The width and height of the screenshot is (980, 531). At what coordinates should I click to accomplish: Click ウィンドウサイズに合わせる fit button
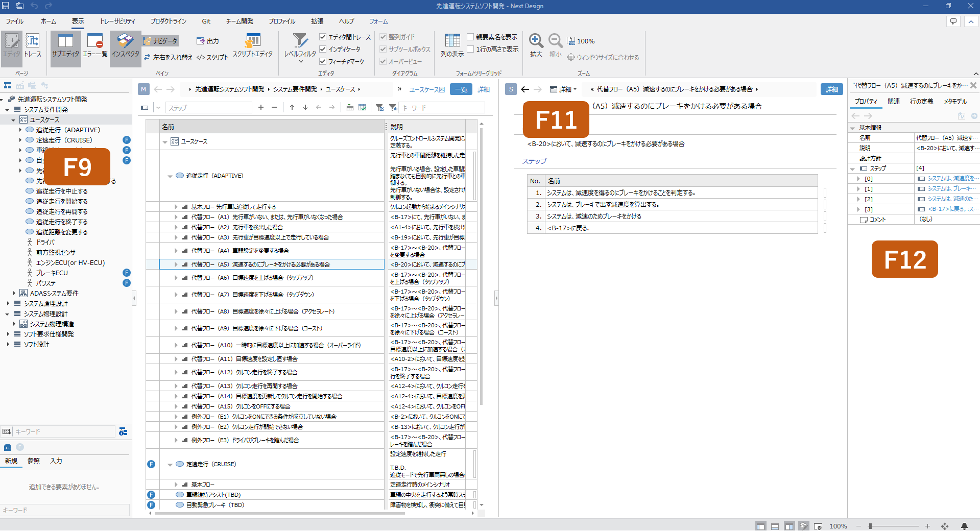603,57
